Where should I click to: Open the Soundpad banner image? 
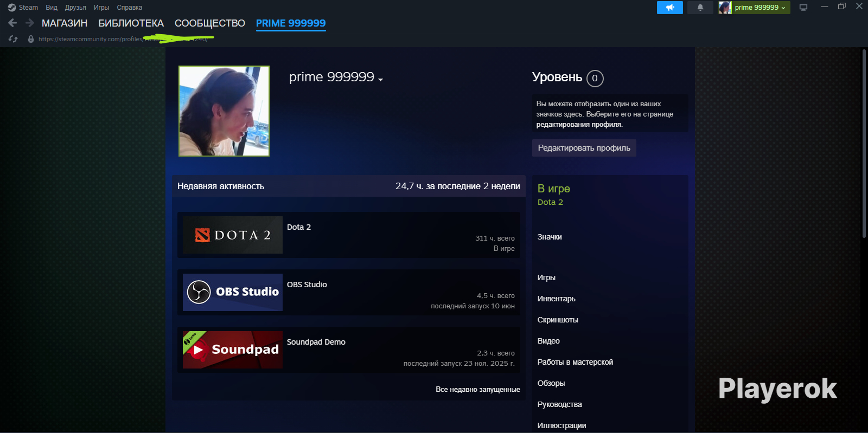(233, 350)
